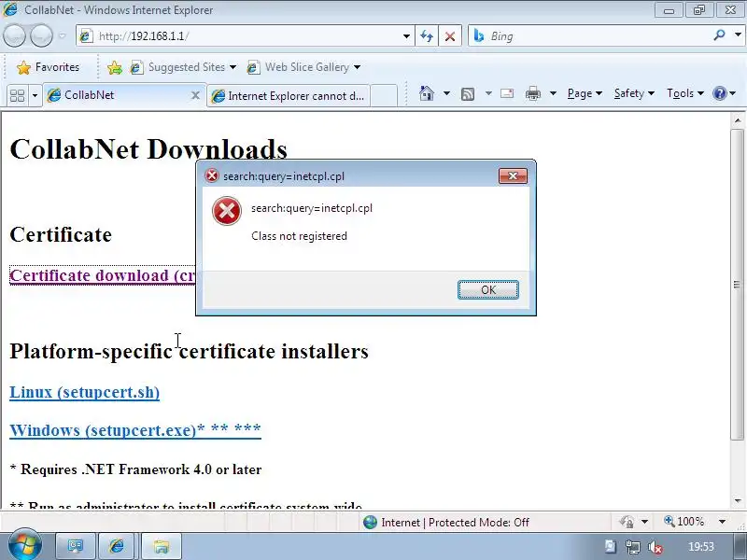
Task: Click the 100% zoom level button
Action: pos(684,522)
